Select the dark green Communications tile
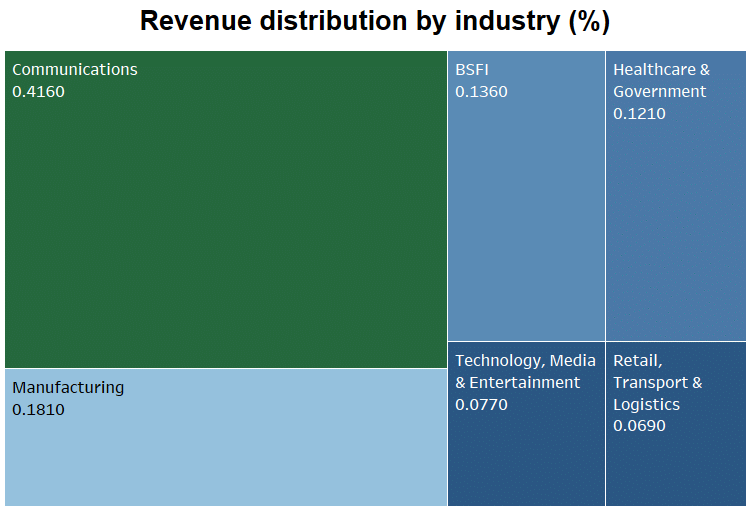Image resolution: width=750 pixels, height=510 pixels. (226, 230)
